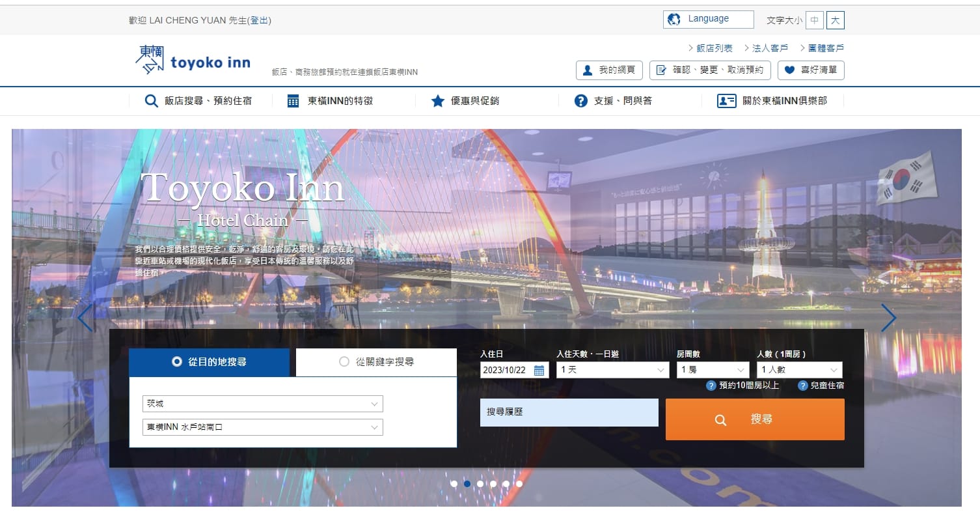This screenshot has width=980, height=521.
Task: Select the 從關鍵字搜尋 radio option
Action: tap(344, 361)
